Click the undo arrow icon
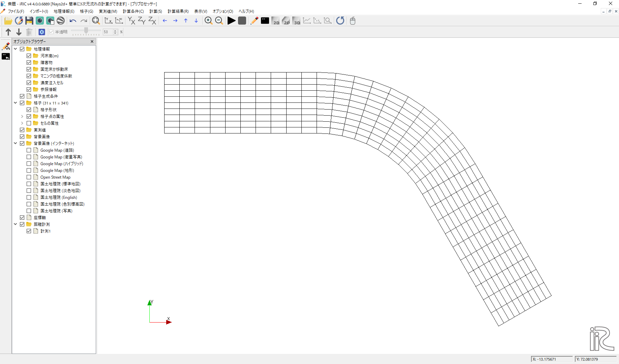The width and height of the screenshot is (619, 364). click(x=73, y=21)
